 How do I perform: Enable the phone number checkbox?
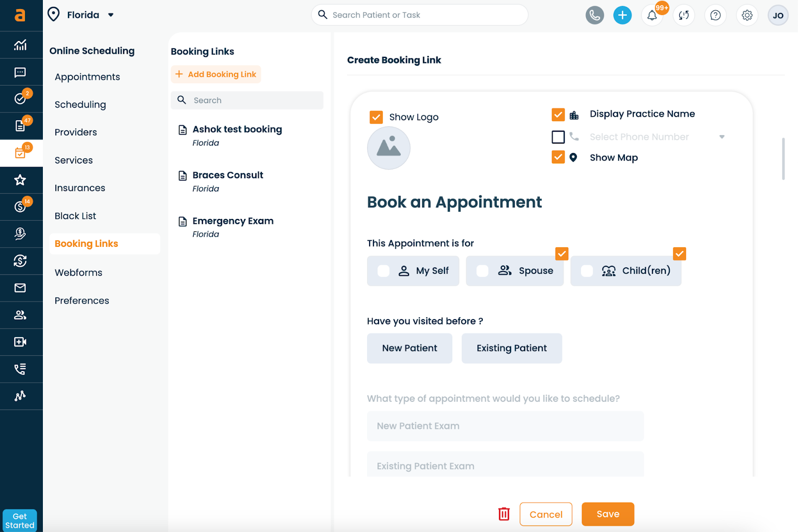[558, 137]
